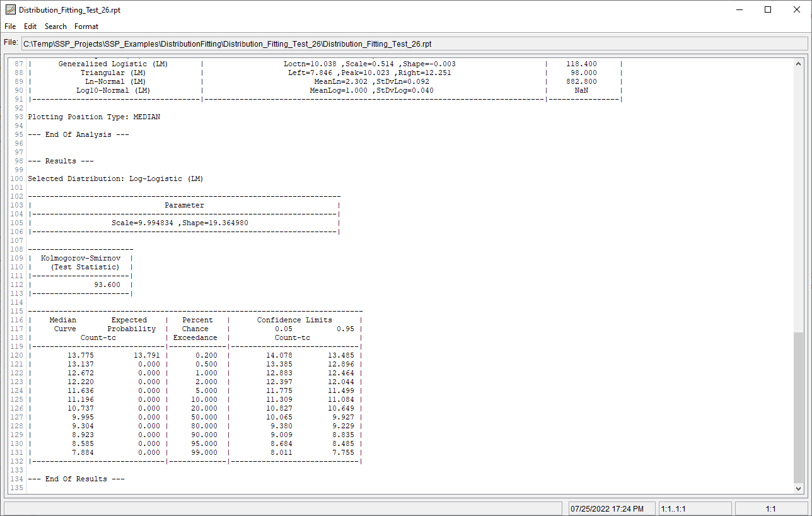The image size is (812, 516).
Task: Open the Edit menu
Action: (x=30, y=26)
